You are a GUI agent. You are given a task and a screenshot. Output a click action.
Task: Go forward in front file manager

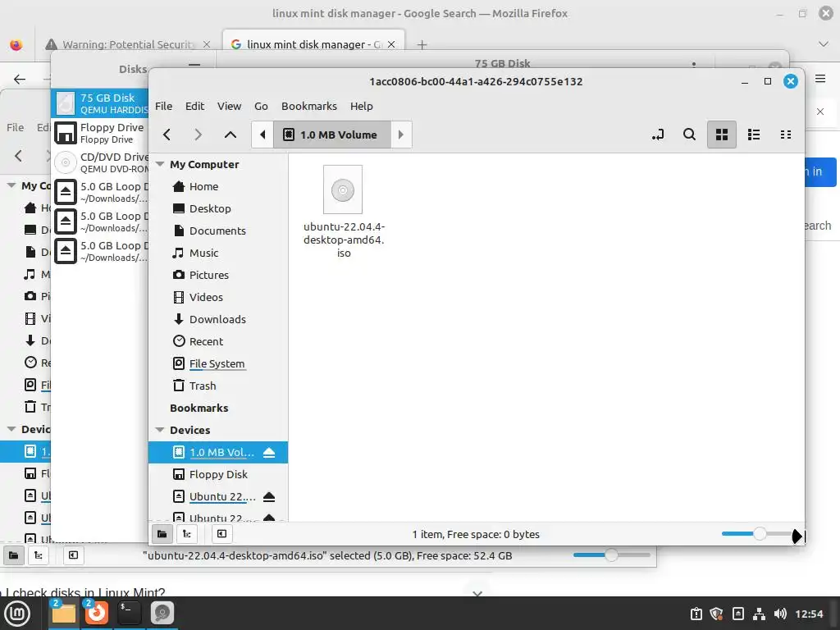[x=199, y=135]
